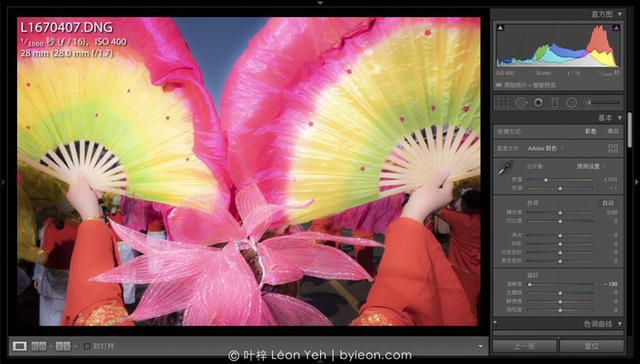Set treatment to 彩色 color

coord(591,131)
